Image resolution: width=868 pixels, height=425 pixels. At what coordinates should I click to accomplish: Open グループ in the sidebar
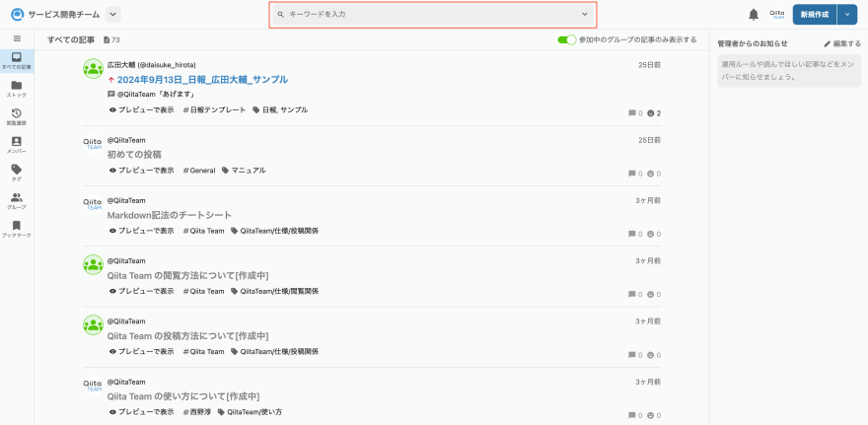(x=17, y=201)
